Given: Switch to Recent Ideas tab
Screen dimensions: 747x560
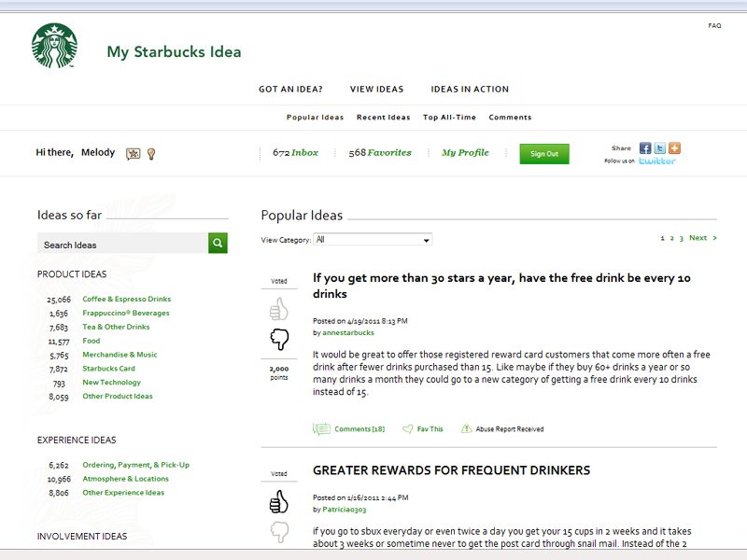Looking at the screenshot, I should pos(384,118).
